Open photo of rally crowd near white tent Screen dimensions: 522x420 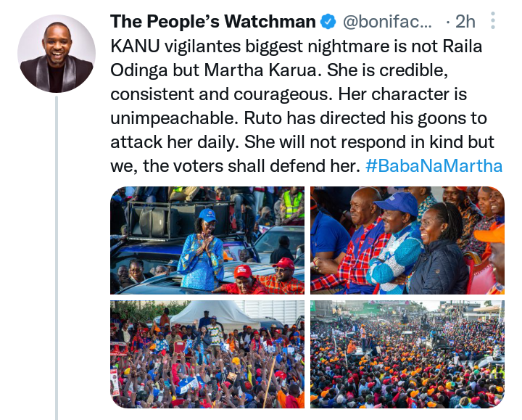pos(207,354)
